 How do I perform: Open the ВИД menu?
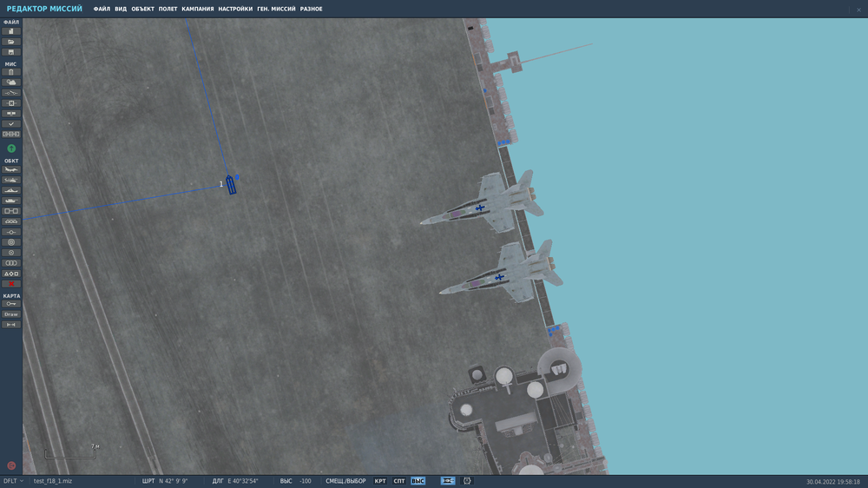(121, 9)
